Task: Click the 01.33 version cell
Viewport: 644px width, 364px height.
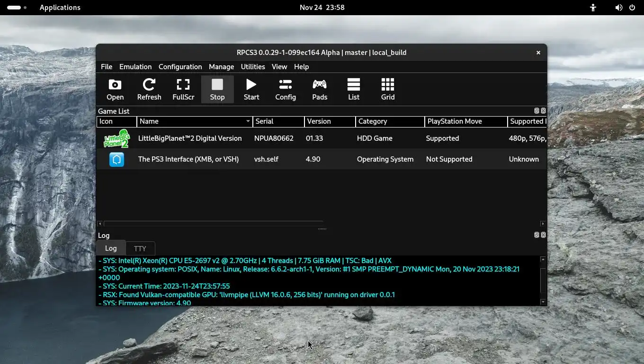Action: coord(314,138)
